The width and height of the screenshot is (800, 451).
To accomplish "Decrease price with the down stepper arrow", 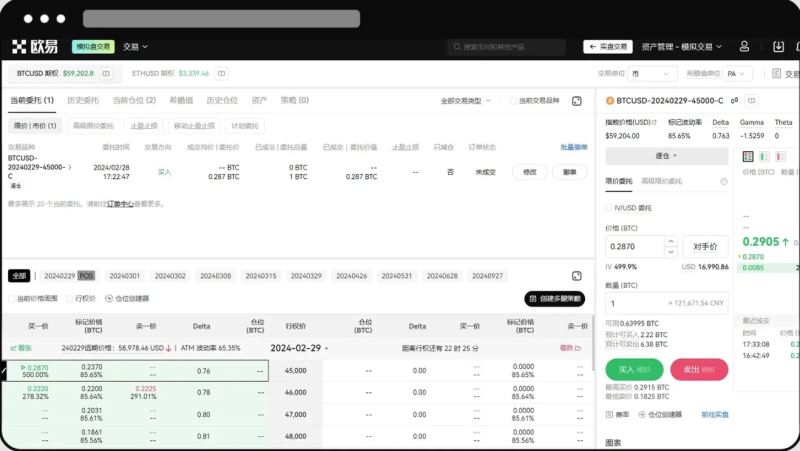I will (671, 252).
